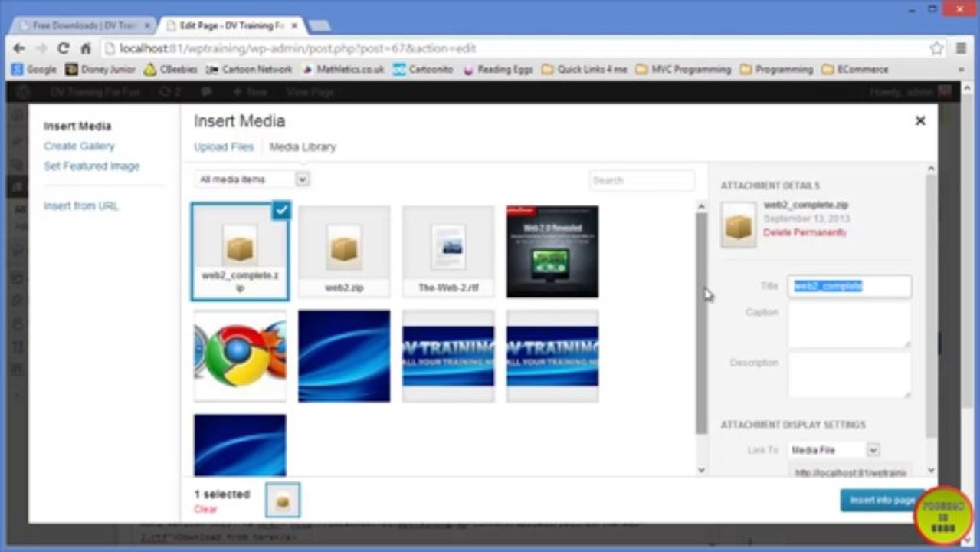Switch to the Media Library tab
This screenshot has width=980, height=552.
click(303, 146)
